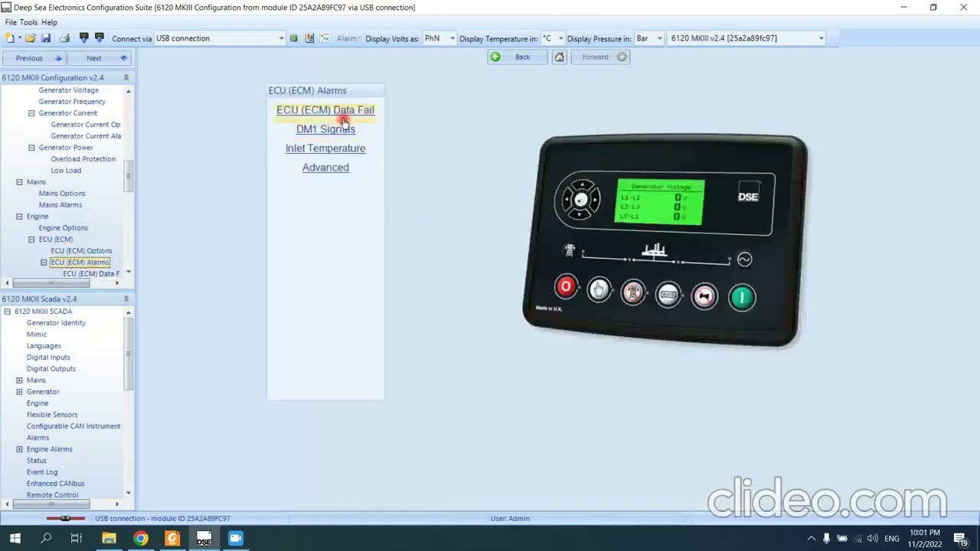This screenshot has height=551, width=980.
Task: Select Event Log in the SCADA tree
Action: (x=42, y=472)
